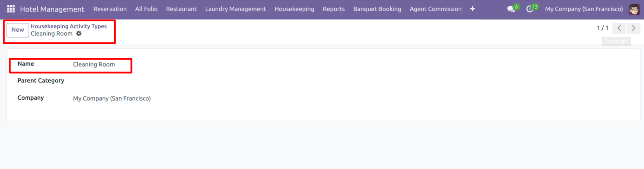Switch company via My Company (San Francisco)
The image size is (644, 169).
[x=584, y=9]
